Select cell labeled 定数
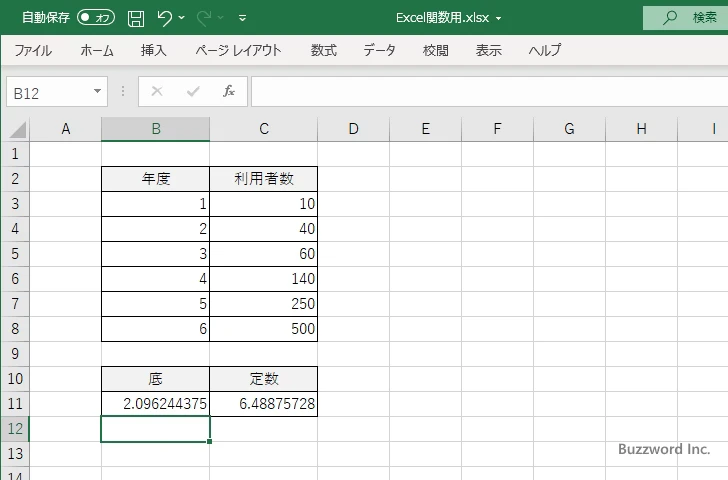728x480 pixels. point(264,379)
